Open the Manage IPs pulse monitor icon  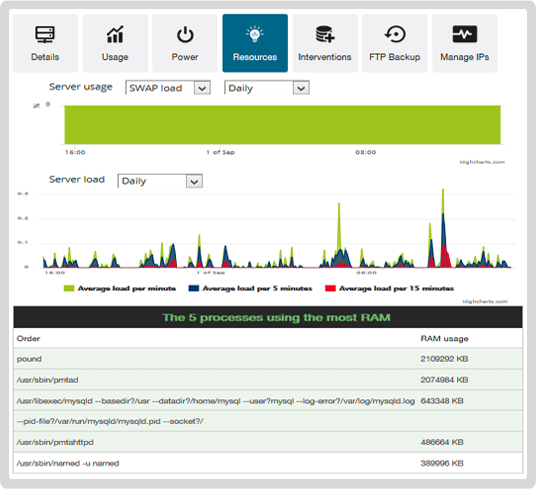pyautogui.click(x=465, y=34)
